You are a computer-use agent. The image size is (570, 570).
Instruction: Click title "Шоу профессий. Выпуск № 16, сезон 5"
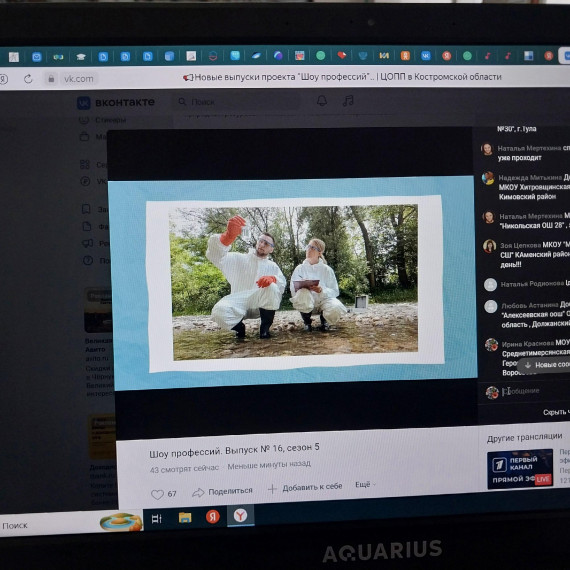coord(234,450)
